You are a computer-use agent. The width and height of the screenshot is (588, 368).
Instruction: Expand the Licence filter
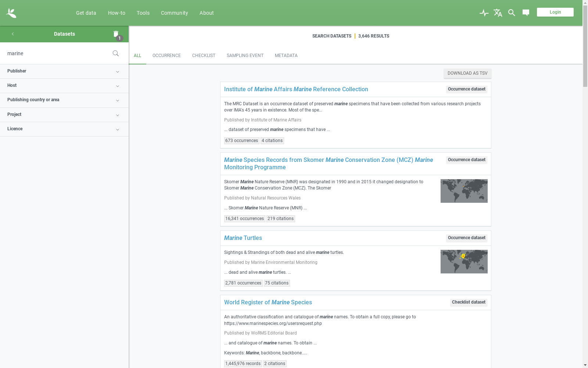click(64, 129)
